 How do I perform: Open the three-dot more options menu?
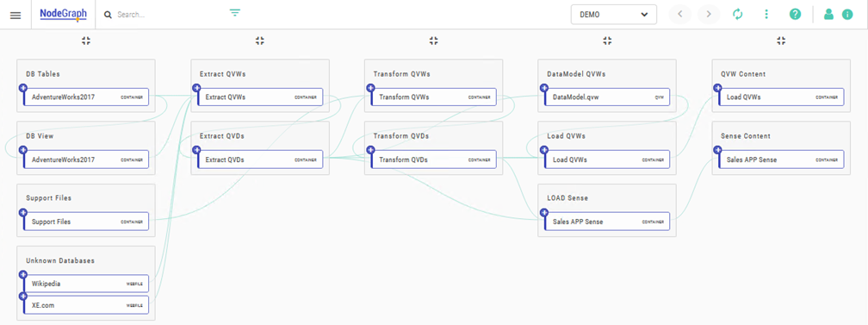766,15
